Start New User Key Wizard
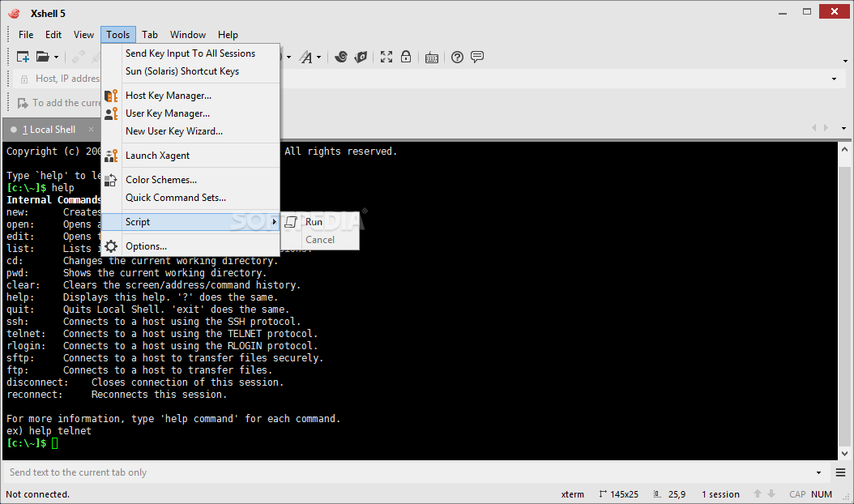 190,131
